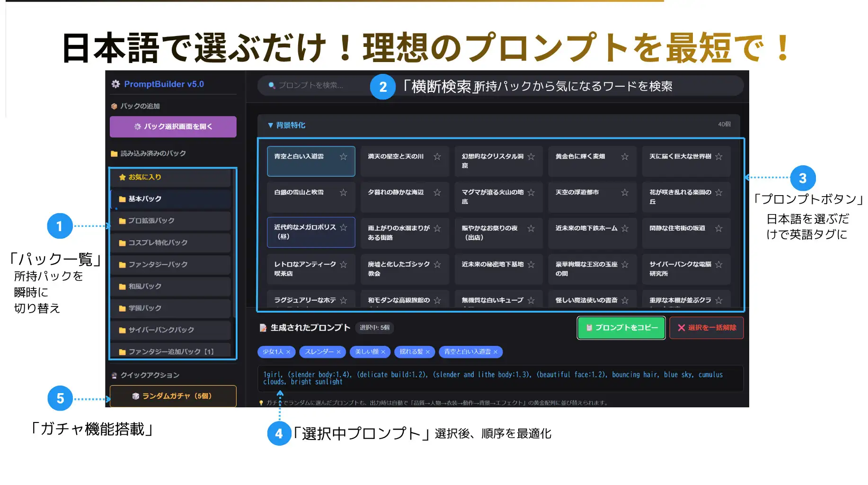This screenshot has width=868, height=485.
Task: Click the パックの追加 section label
Action: point(135,106)
